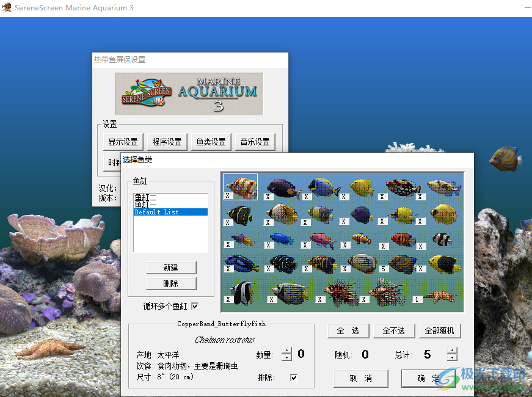This screenshot has width=532, height=397.
Task: Click the 全选 button
Action: click(348, 331)
